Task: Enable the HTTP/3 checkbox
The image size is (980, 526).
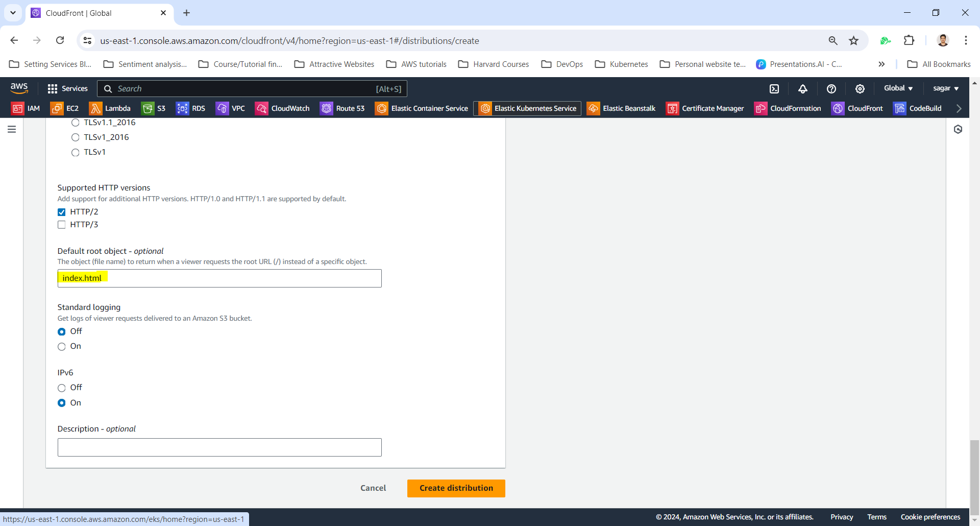Action: point(62,225)
